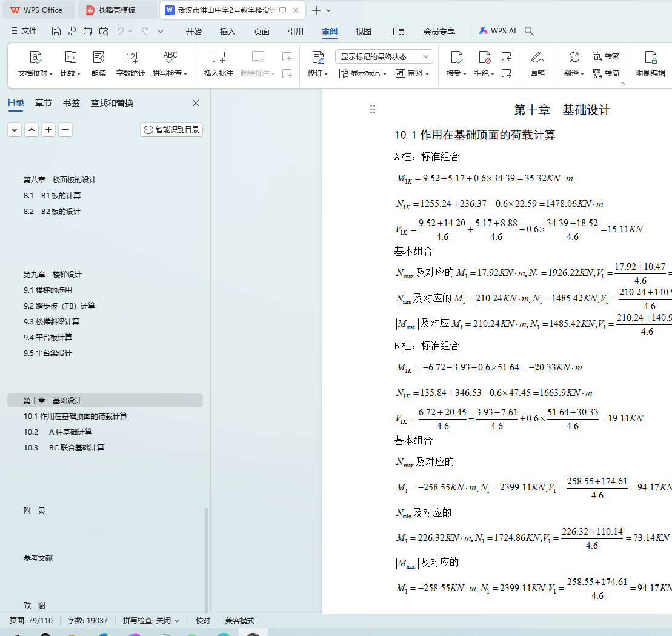This screenshot has width=672, height=636.
Task: Click the search magnifier icon
Action: coord(529,31)
